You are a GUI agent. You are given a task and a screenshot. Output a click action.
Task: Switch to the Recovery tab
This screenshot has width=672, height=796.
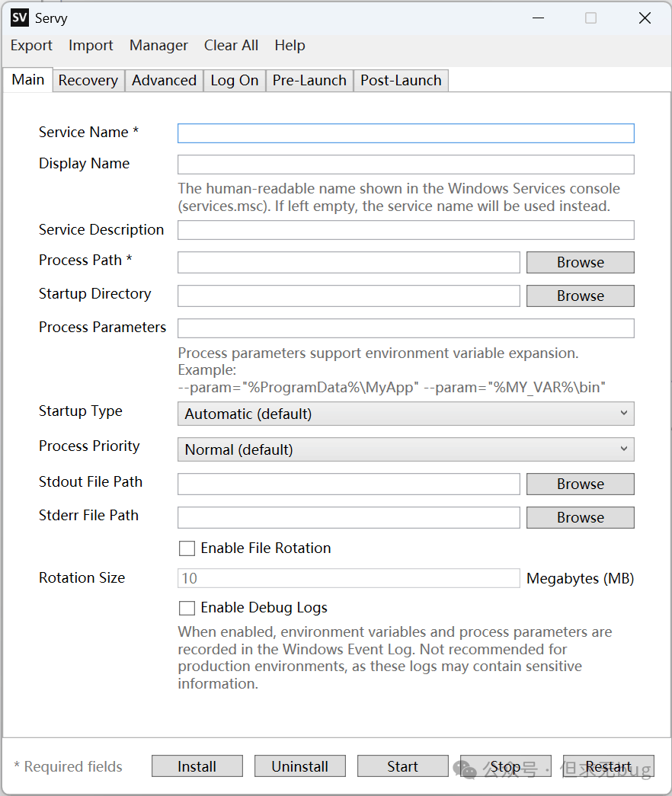[88, 81]
